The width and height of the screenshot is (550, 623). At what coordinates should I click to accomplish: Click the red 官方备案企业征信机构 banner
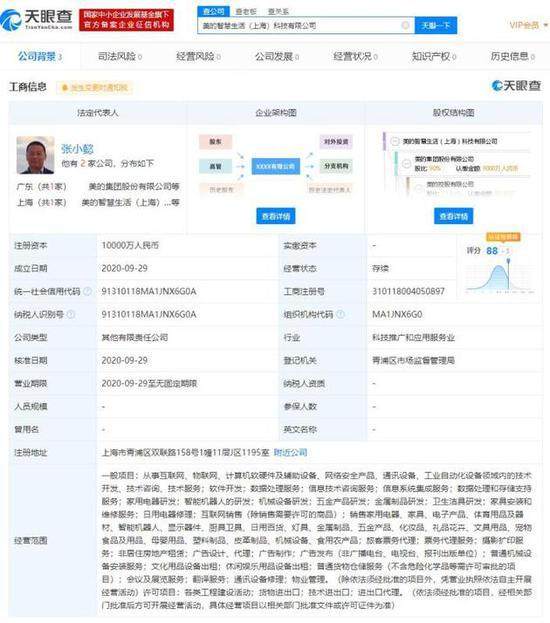tap(126, 20)
